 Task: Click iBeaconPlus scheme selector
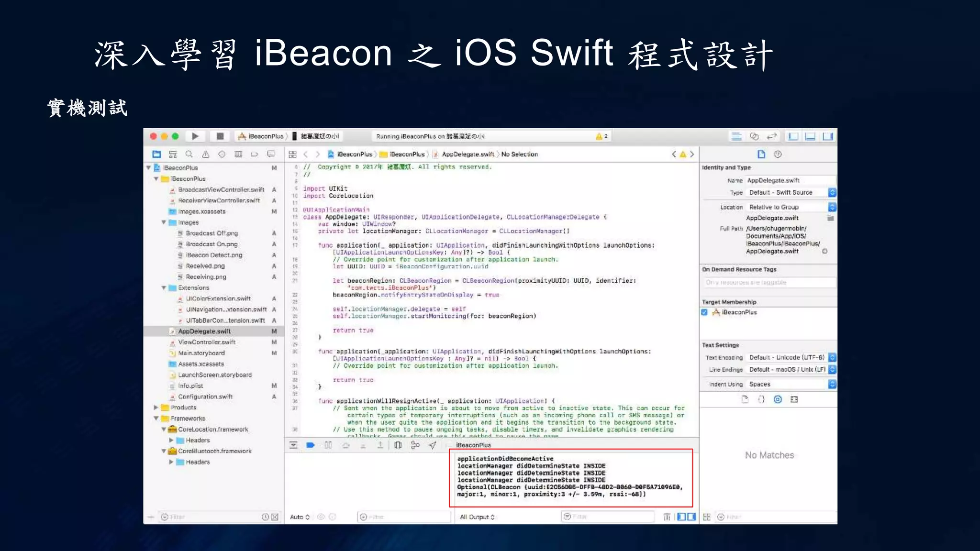pyautogui.click(x=261, y=136)
